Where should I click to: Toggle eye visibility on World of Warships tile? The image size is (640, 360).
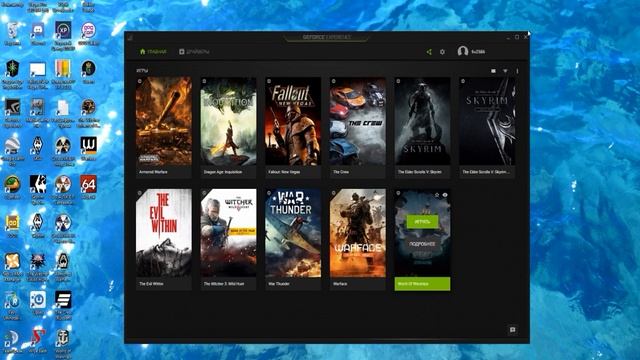point(445,195)
